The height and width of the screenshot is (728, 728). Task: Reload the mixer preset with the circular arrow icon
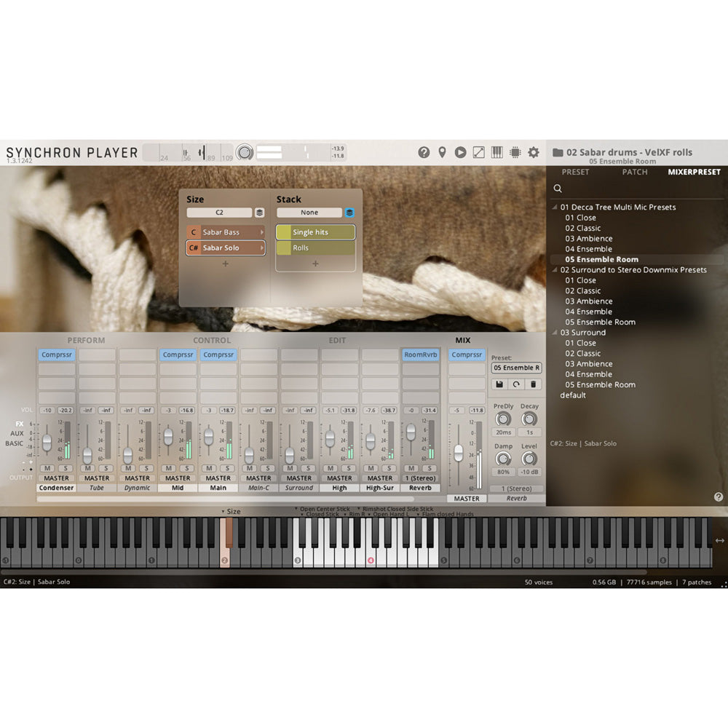(516, 384)
